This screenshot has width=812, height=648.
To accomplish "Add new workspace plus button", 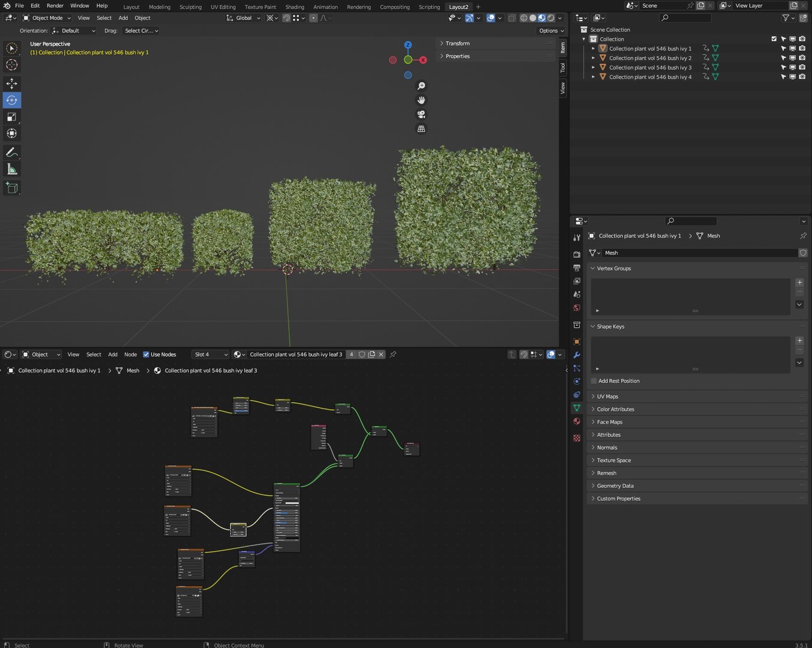I will [x=478, y=7].
